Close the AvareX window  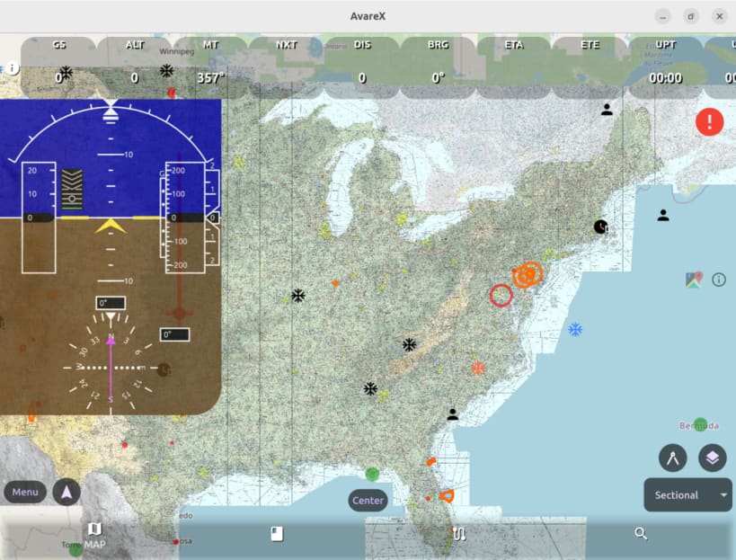(x=719, y=16)
